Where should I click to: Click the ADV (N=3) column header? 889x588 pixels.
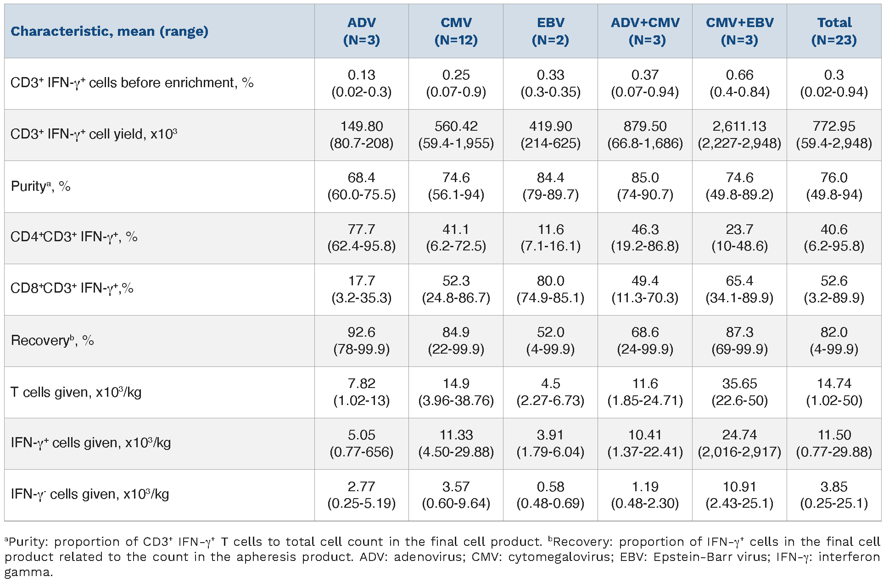tap(362, 31)
